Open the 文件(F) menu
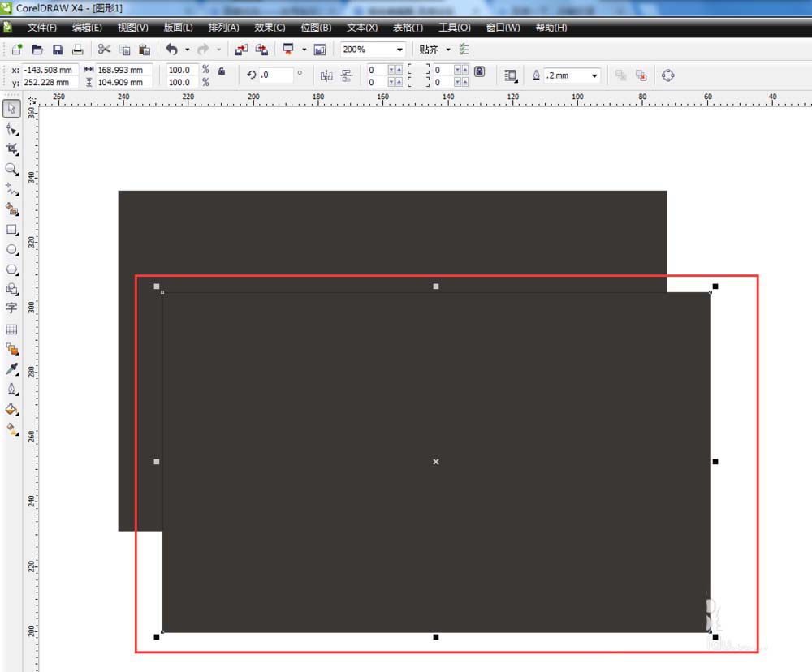812x672 pixels. (x=41, y=28)
